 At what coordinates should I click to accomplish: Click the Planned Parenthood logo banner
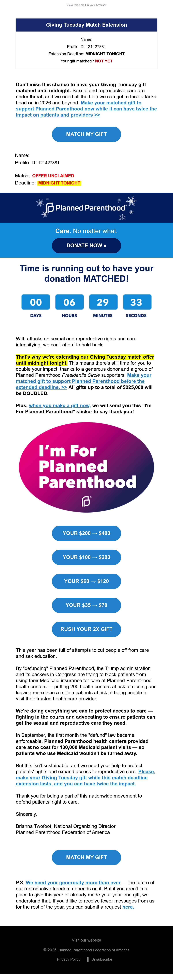(86, 208)
